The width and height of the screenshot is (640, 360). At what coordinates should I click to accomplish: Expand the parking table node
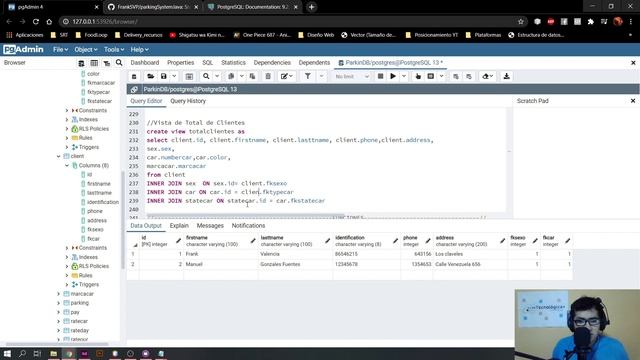coord(58,303)
